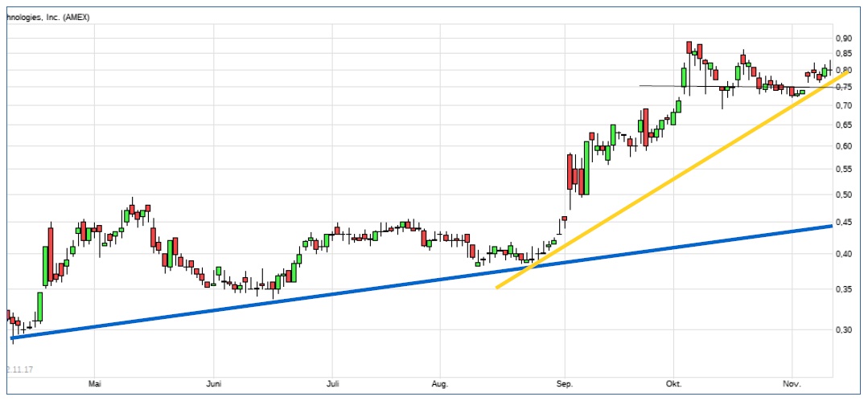Viewport: 868px width, 409px height.
Task: Click the 0,30 price axis label
Action: pos(843,329)
